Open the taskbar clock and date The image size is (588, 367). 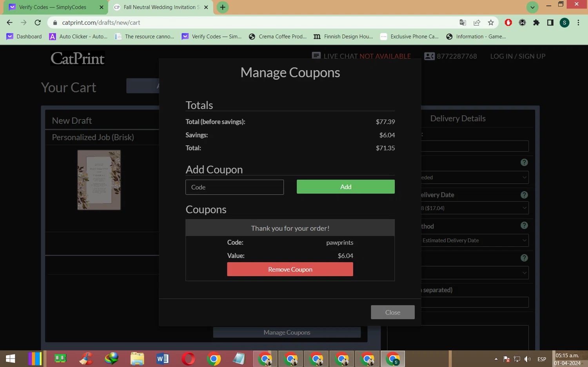[568, 359]
